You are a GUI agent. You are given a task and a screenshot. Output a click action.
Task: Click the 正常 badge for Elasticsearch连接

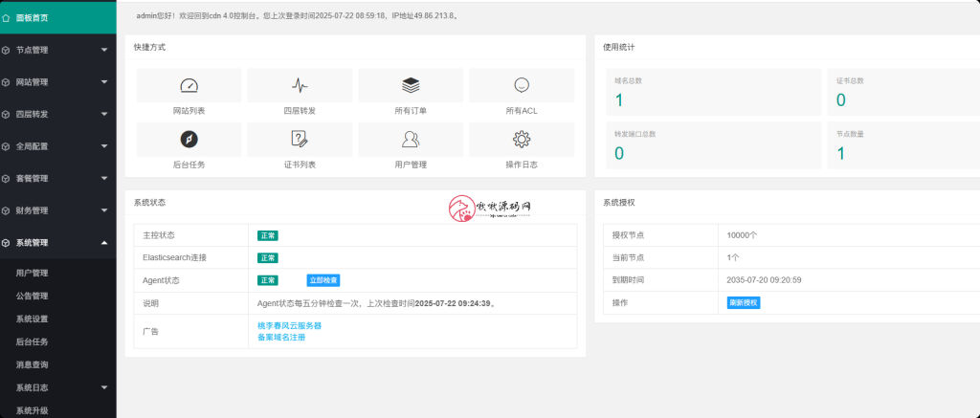(268, 258)
